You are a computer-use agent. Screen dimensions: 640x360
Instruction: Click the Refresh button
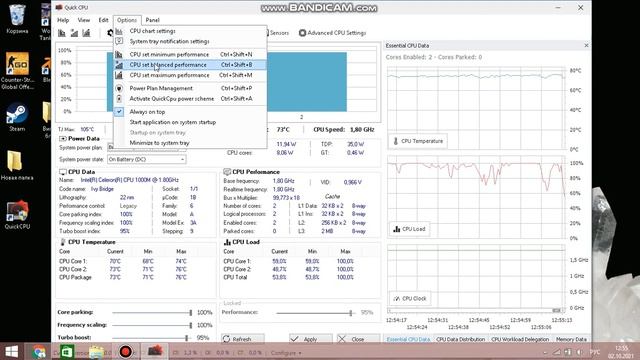point(242,339)
